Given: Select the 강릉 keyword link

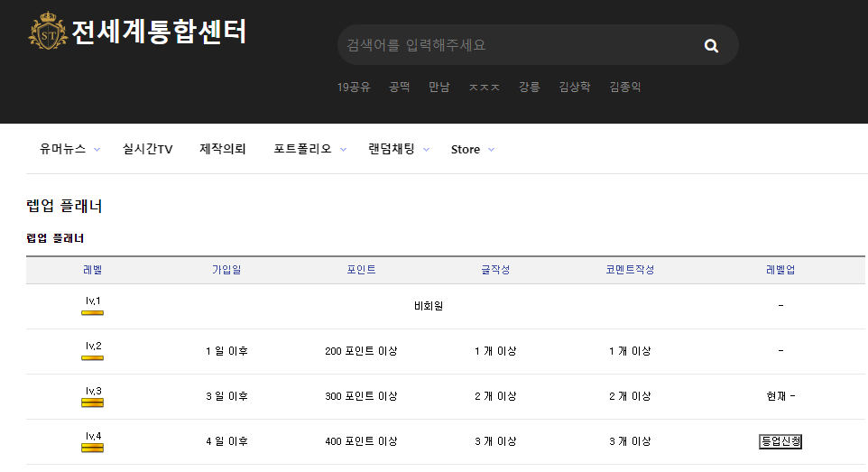Looking at the screenshot, I should coord(529,88).
